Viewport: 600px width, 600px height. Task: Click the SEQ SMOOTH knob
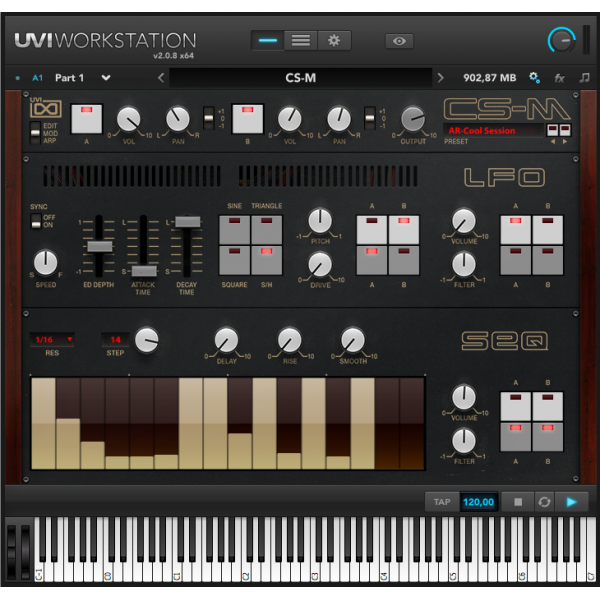tap(353, 340)
